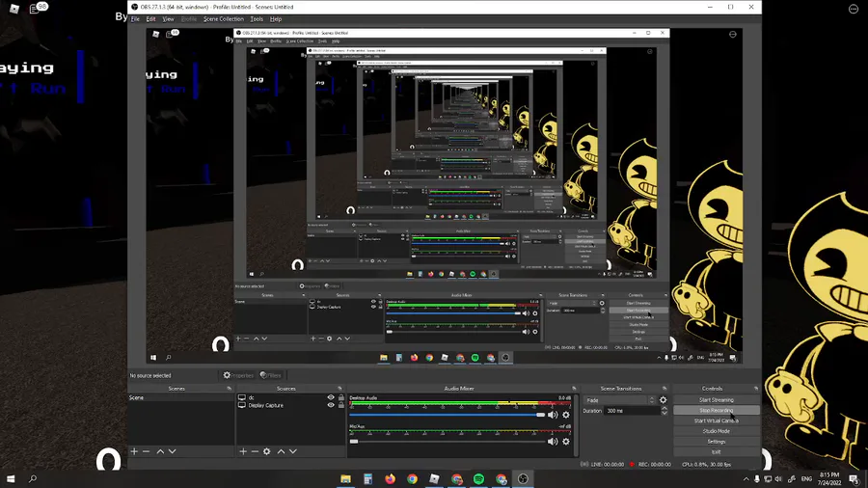Click Exit button in Controls
The width and height of the screenshot is (868, 488).
click(717, 452)
